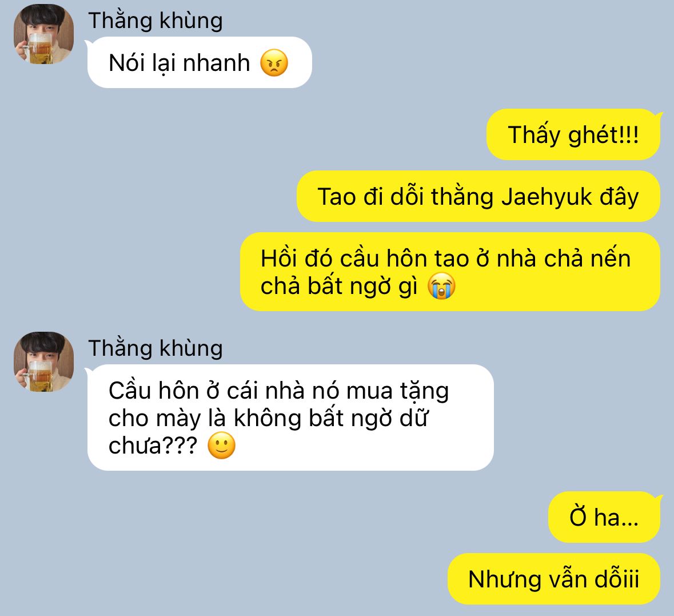Click the empty chat background beside 'Ờ ha...'
The height and width of the screenshot is (616, 674).
coord(301,517)
